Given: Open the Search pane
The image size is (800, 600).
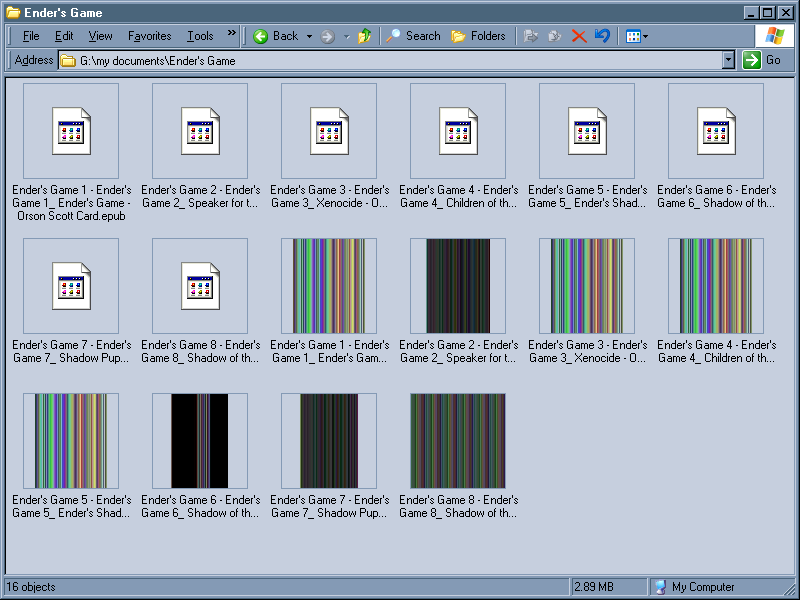Looking at the screenshot, I should (x=413, y=36).
